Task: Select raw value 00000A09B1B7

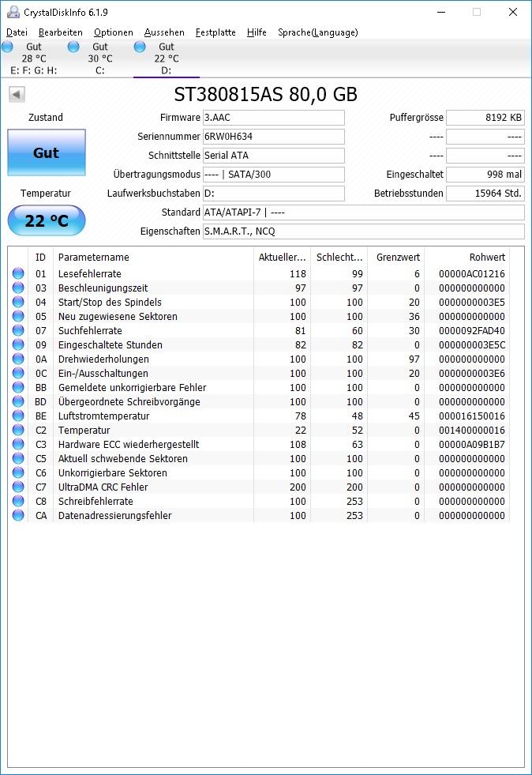Action: tap(472, 444)
